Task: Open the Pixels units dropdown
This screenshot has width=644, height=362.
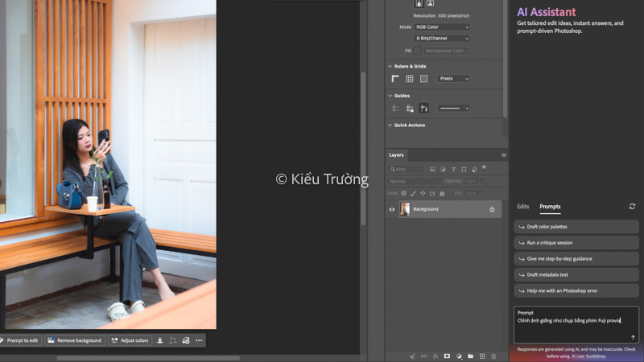Action: [x=453, y=78]
